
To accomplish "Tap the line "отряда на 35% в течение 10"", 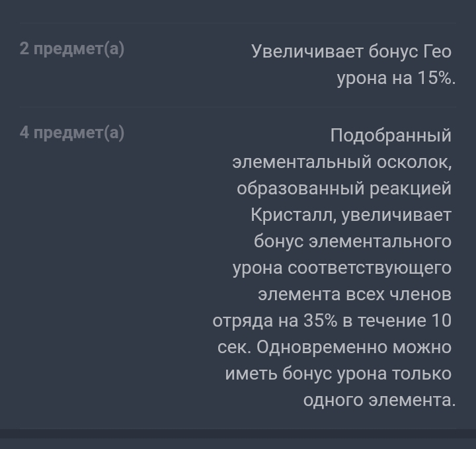I will (332, 321).
